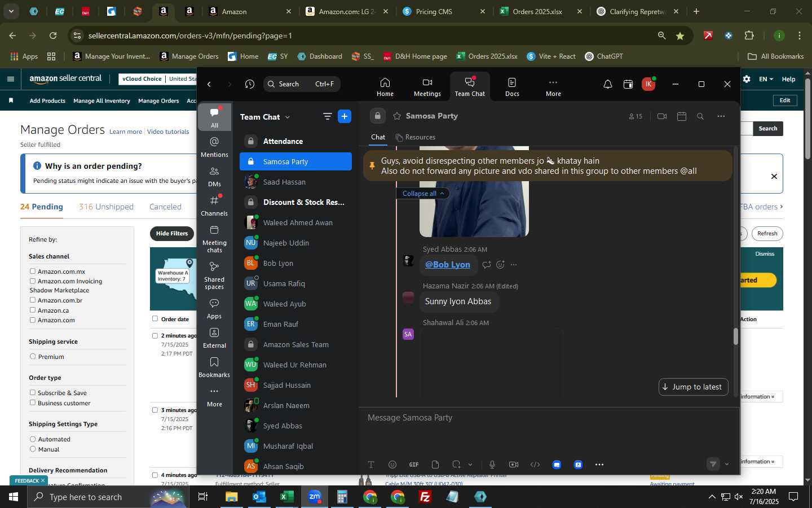
Task: Open Video tutorials link
Action: 168,132
